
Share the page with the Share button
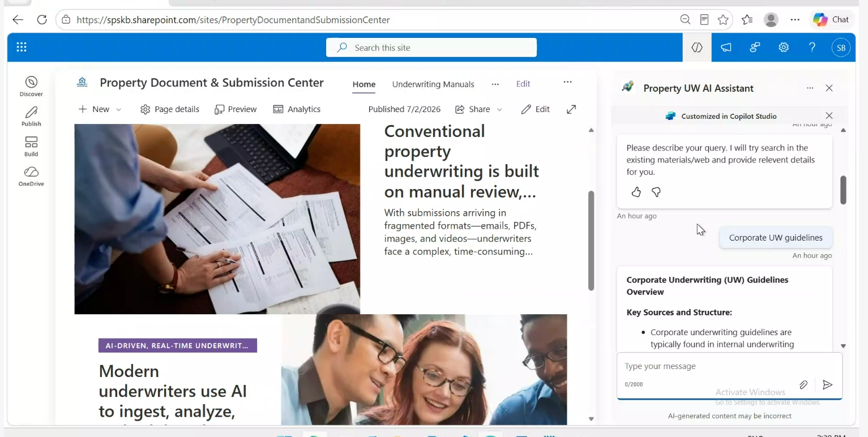[x=473, y=109]
